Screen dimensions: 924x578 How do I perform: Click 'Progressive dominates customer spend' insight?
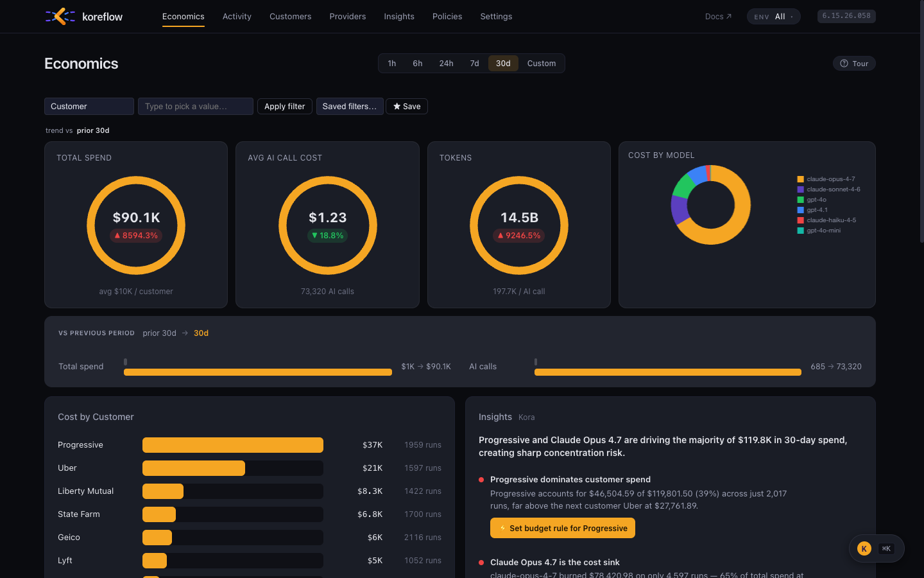(x=570, y=480)
